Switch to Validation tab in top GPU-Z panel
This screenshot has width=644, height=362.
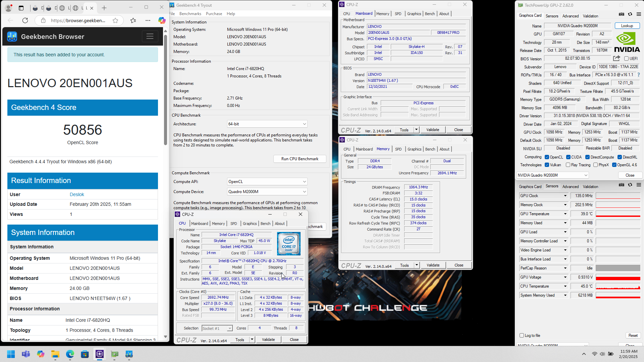pos(590,16)
